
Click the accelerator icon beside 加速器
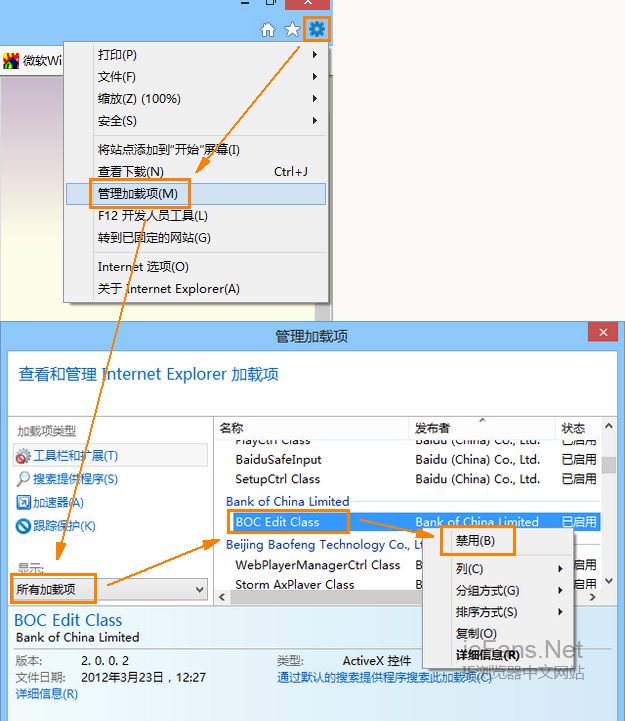[23, 503]
